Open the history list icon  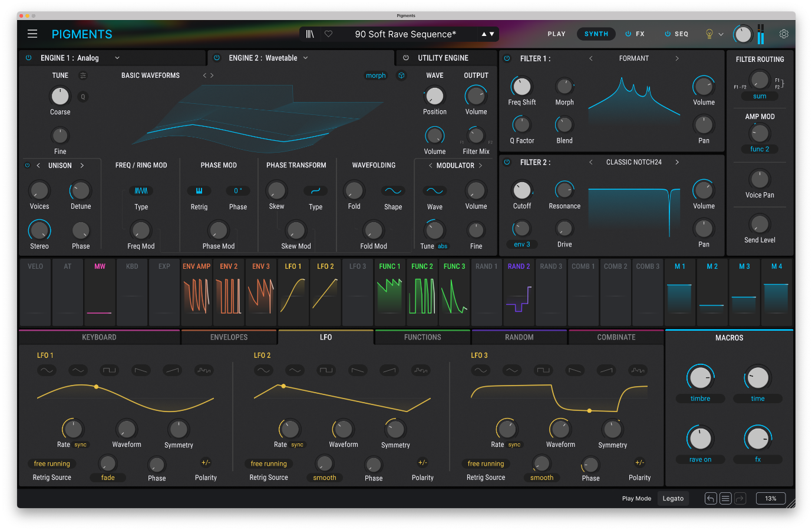click(x=725, y=499)
